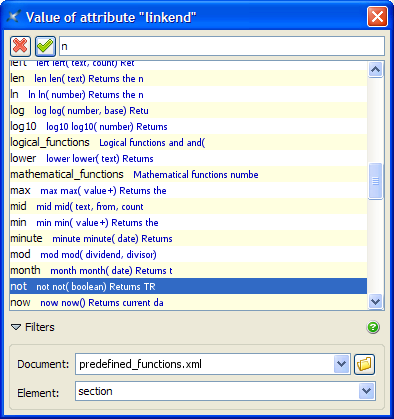394x419 pixels.
Task: Open the Element dropdown arrow
Action: click(367, 391)
